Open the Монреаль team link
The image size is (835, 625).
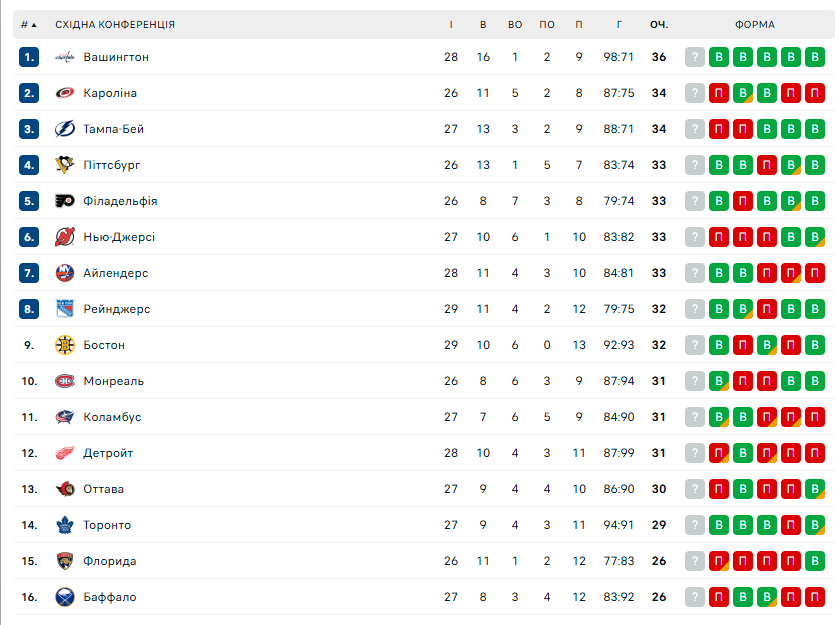(x=114, y=381)
